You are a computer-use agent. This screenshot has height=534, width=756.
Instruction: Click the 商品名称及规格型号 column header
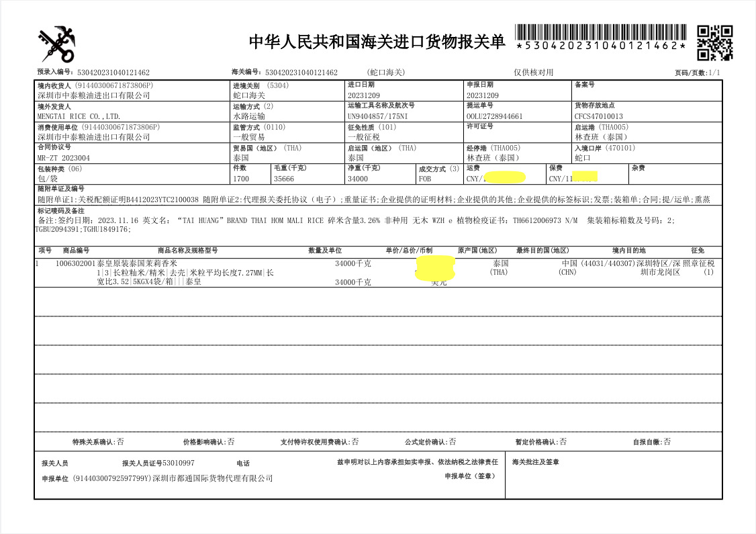[187, 251]
